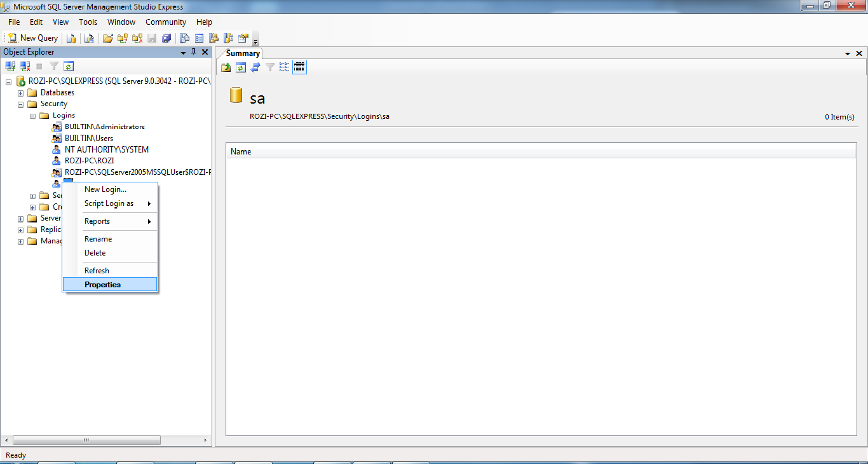The height and width of the screenshot is (464, 868).
Task: Select the Databases folder in tree
Action: (57, 93)
